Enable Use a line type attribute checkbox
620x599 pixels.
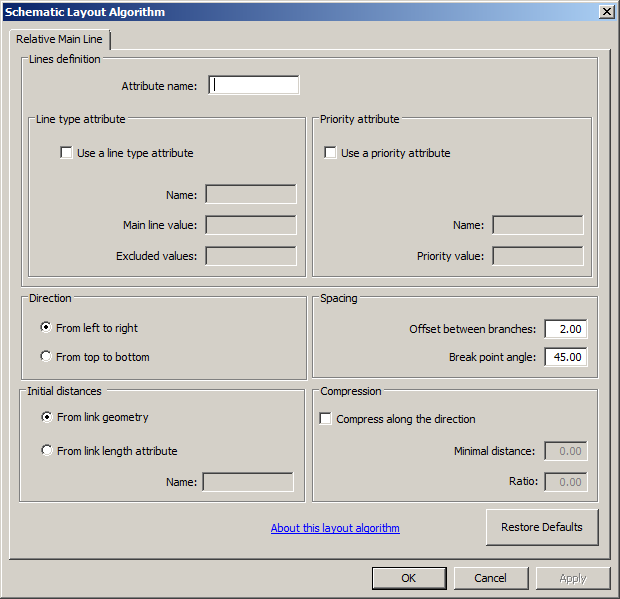point(66,153)
